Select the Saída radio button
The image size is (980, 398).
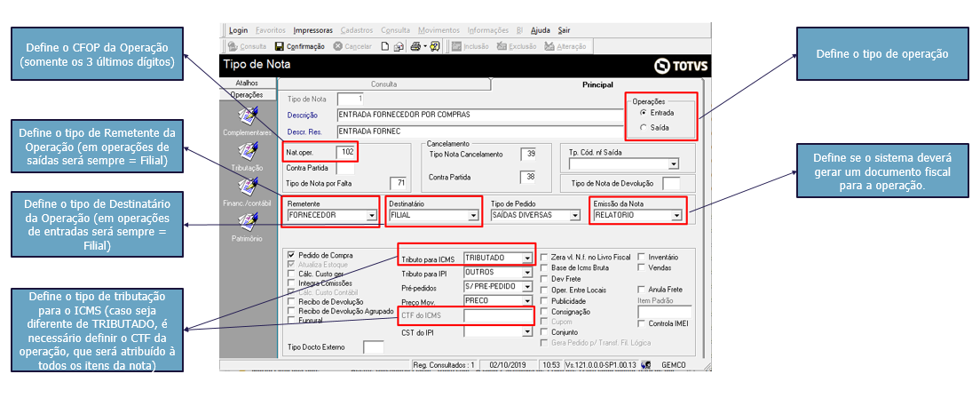pos(643,127)
